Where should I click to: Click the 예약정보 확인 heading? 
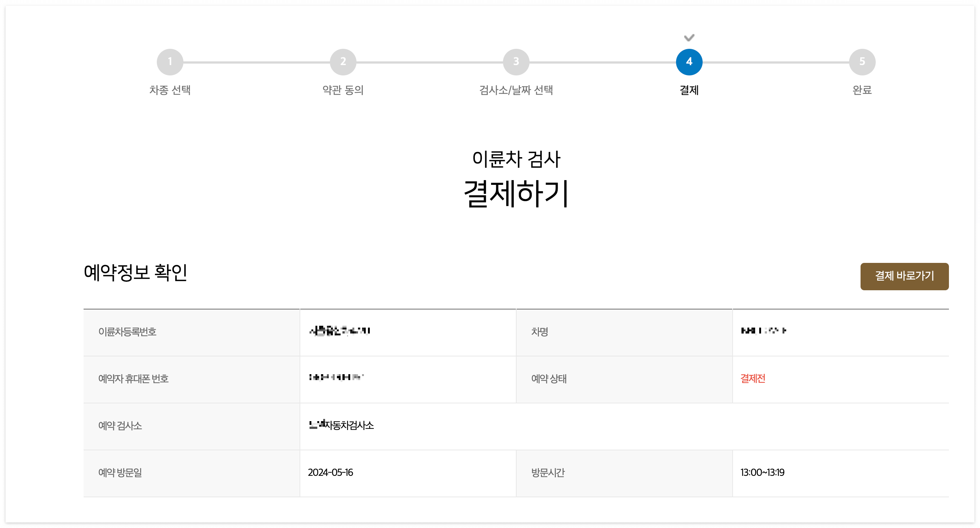[135, 273]
